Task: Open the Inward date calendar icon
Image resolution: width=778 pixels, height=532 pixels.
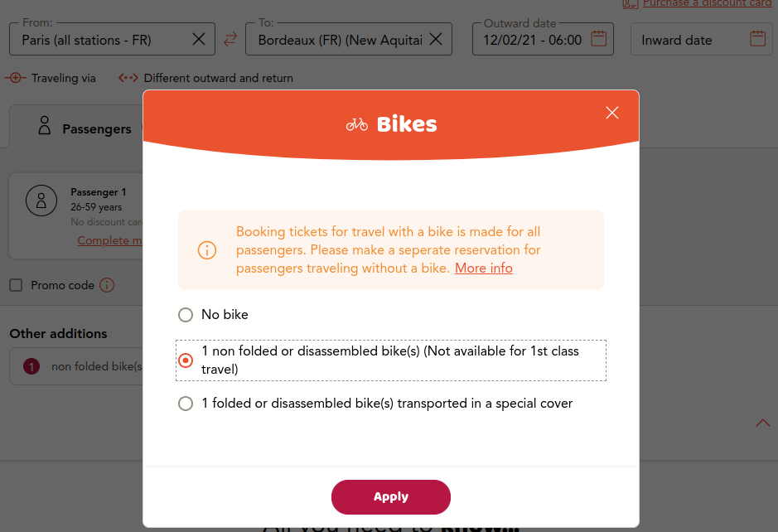Action: [757, 39]
